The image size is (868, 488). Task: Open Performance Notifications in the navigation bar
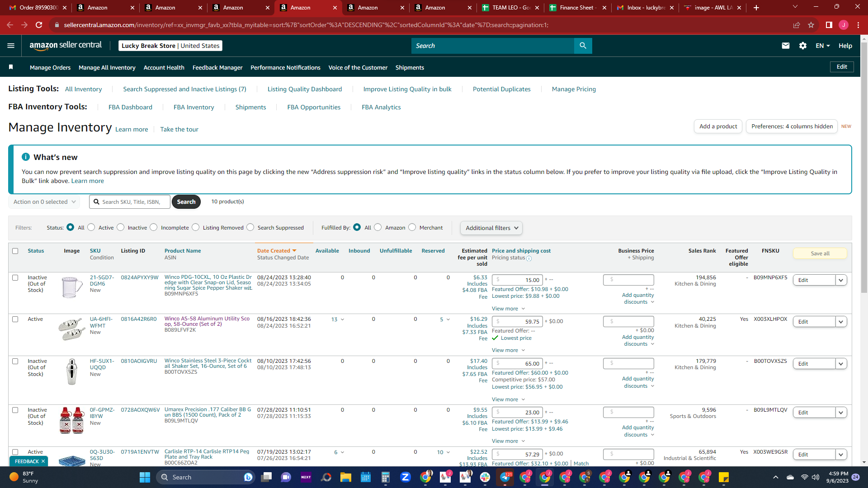(x=285, y=67)
